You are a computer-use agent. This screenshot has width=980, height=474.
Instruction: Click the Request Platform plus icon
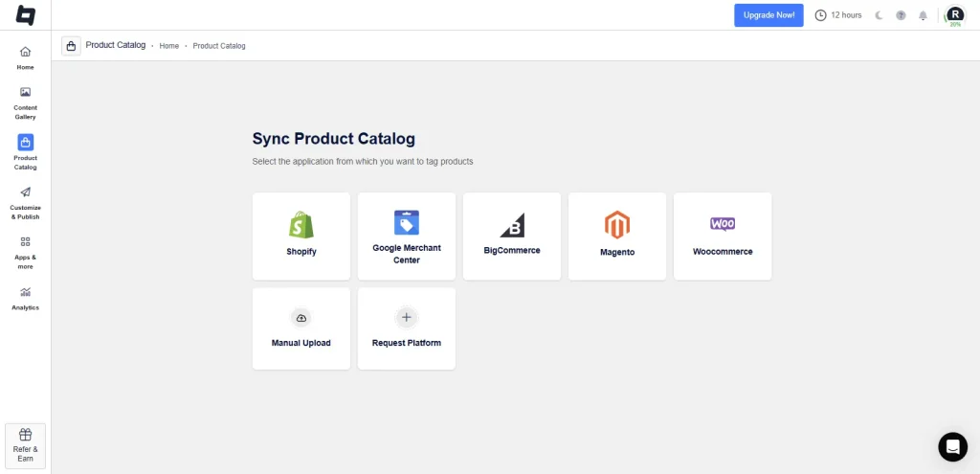[406, 318]
